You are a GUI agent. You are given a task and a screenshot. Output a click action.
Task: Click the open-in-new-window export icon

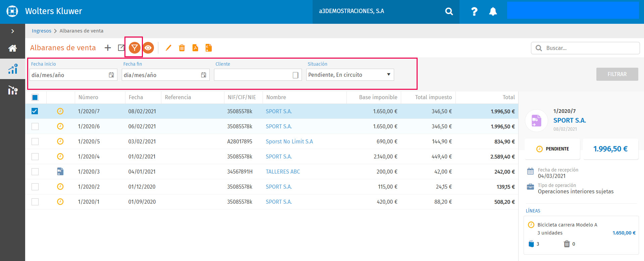pyautogui.click(x=121, y=48)
